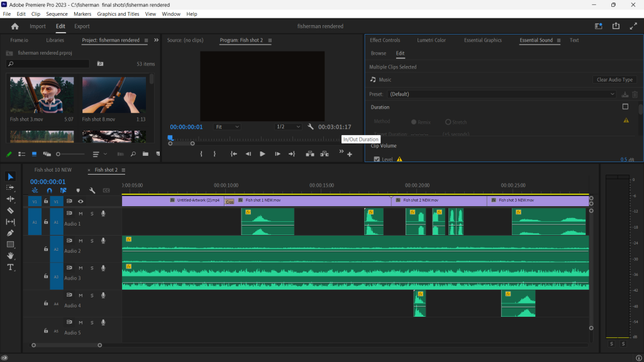
Task: Select the Pen tool
Action: pyautogui.click(x=10, y=233)
